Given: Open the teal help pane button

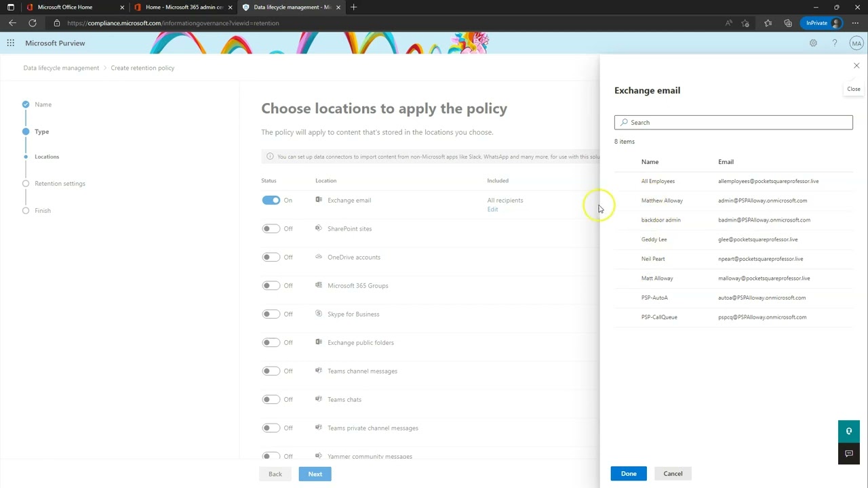Looking at the screenshot, I should tap(849, 431).
